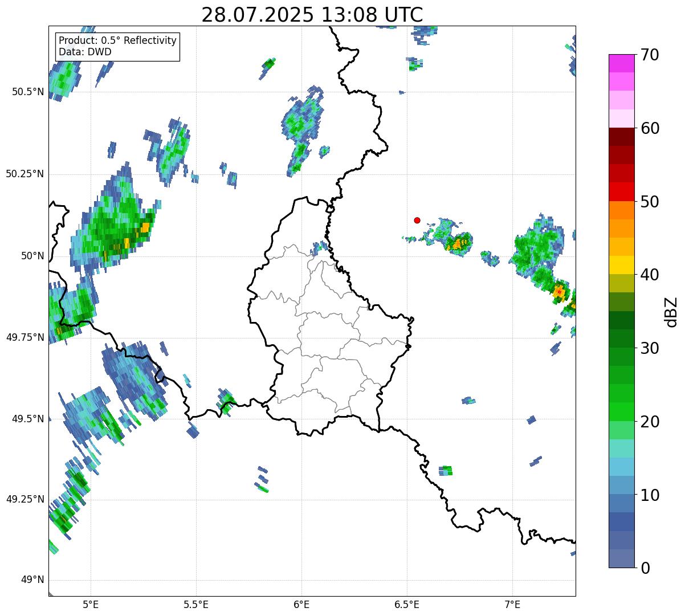Screen dimensions: 685x616
Task: Click the colorbar tick value 30
Action: 650,348
